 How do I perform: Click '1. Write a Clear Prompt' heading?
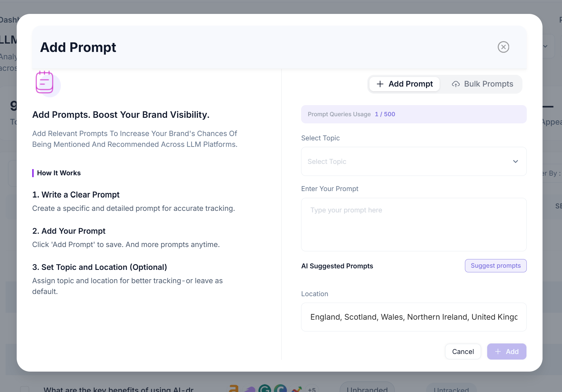pos(76,194)
